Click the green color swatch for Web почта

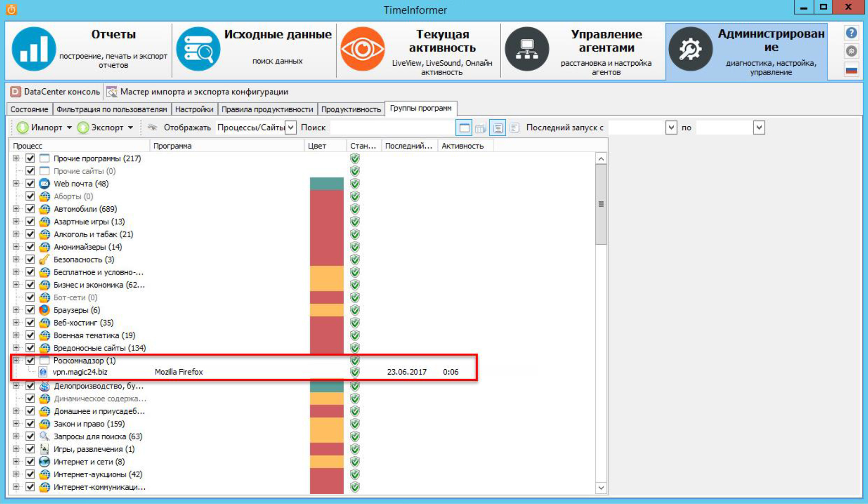pyautogui.click(x=327, y=183)
